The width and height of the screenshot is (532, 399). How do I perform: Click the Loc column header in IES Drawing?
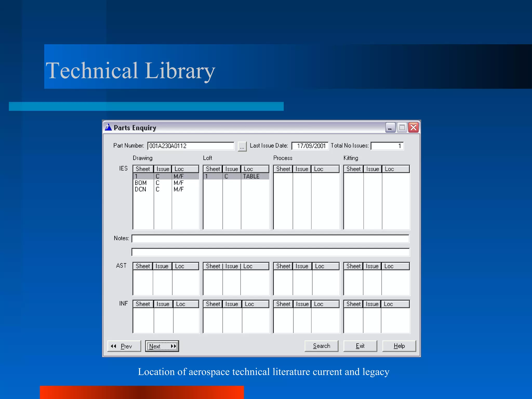[x=185, y=169]
